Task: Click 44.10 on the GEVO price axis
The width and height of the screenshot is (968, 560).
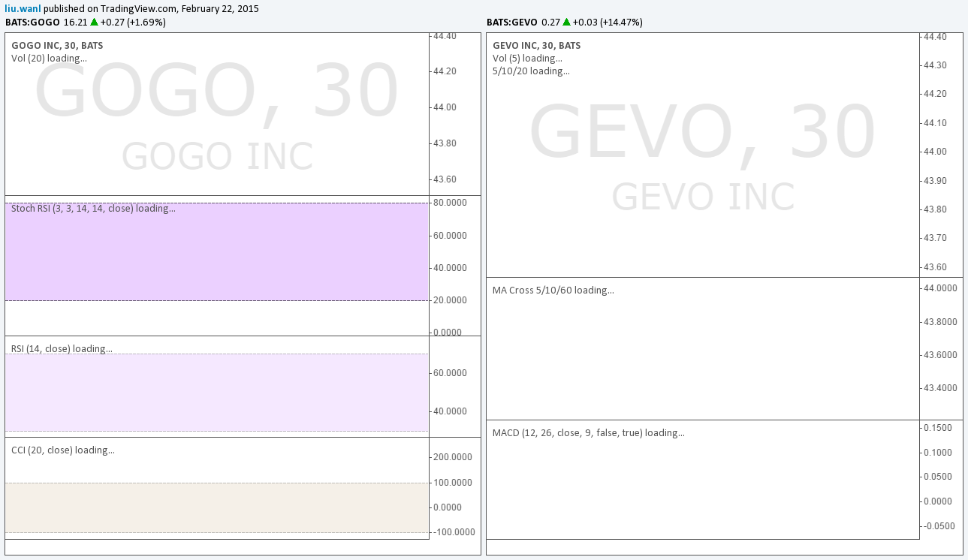Action: (935, 123)
